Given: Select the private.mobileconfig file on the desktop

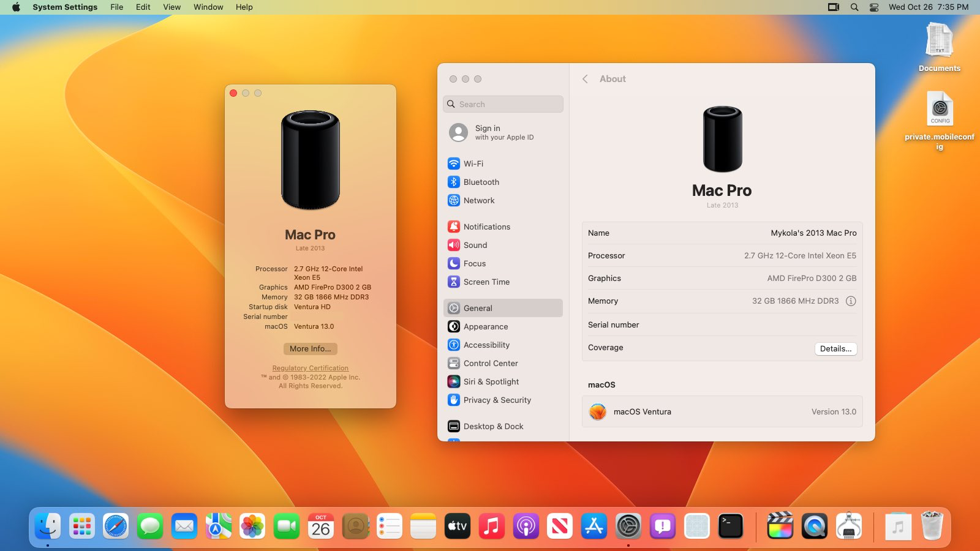Looking at the screenshot, I should 940,121.
